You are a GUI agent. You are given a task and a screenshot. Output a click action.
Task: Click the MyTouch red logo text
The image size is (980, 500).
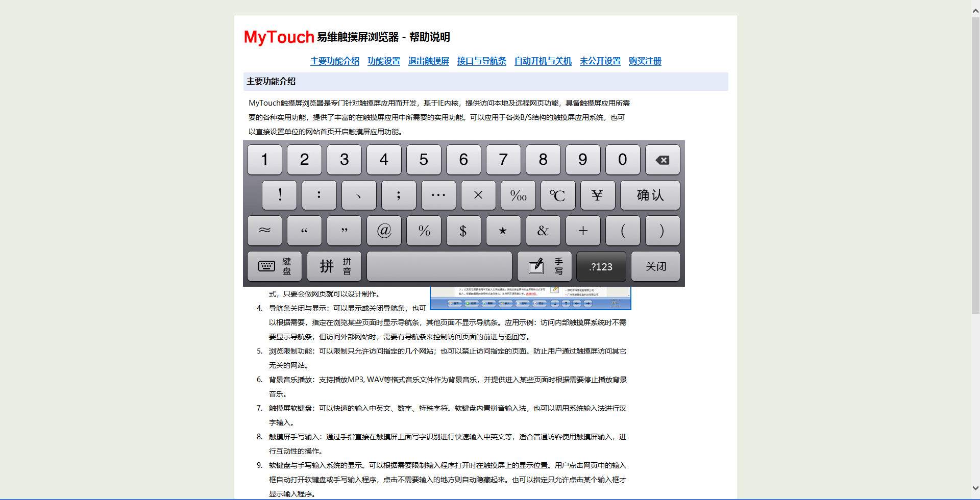(x=279, y=37)
